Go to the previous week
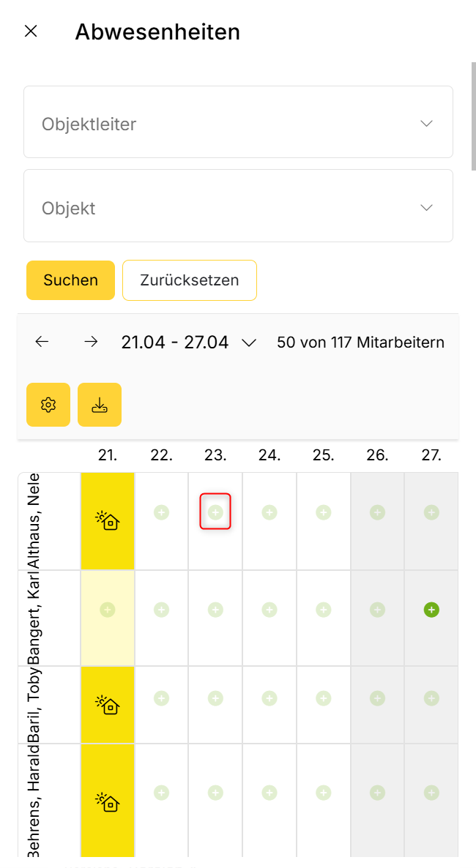The image size is (476, 868). pyautogui.click(x=42, y=342)
